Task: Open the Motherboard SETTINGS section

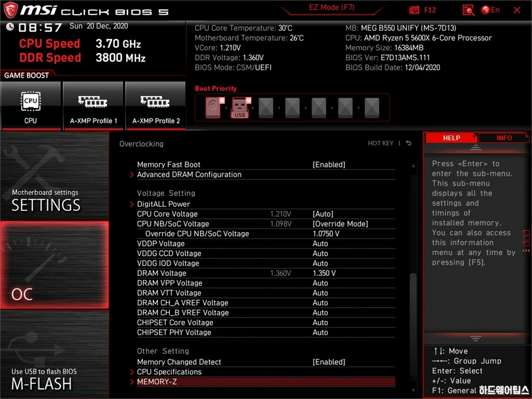Action: pyautogui.click(x=55, y=176)
